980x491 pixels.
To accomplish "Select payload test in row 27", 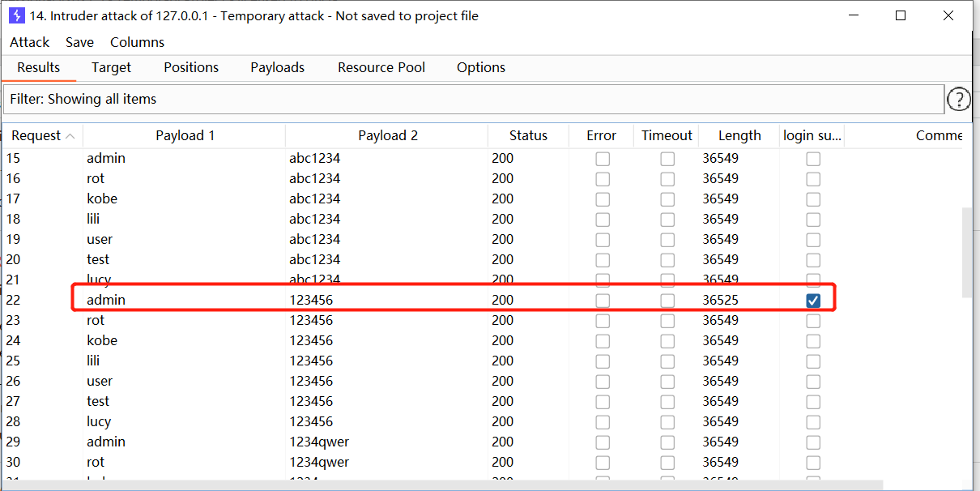I will pos(98,401).
